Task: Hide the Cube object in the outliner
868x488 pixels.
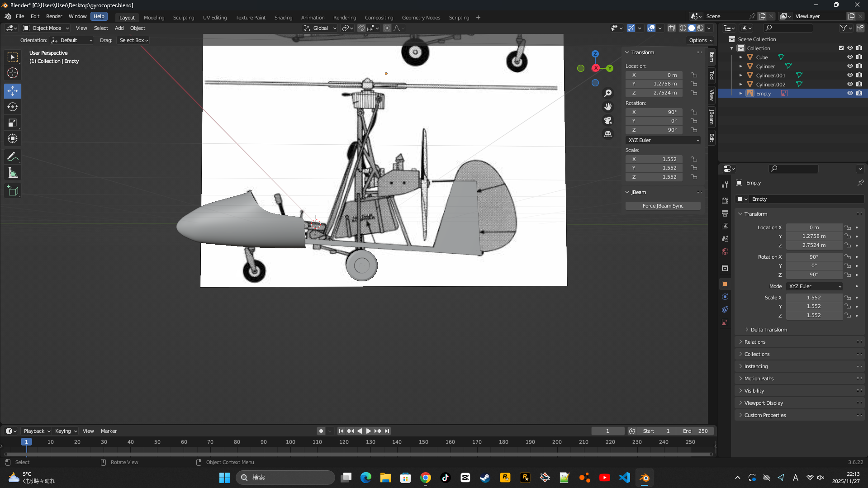Action: (850, 57)
